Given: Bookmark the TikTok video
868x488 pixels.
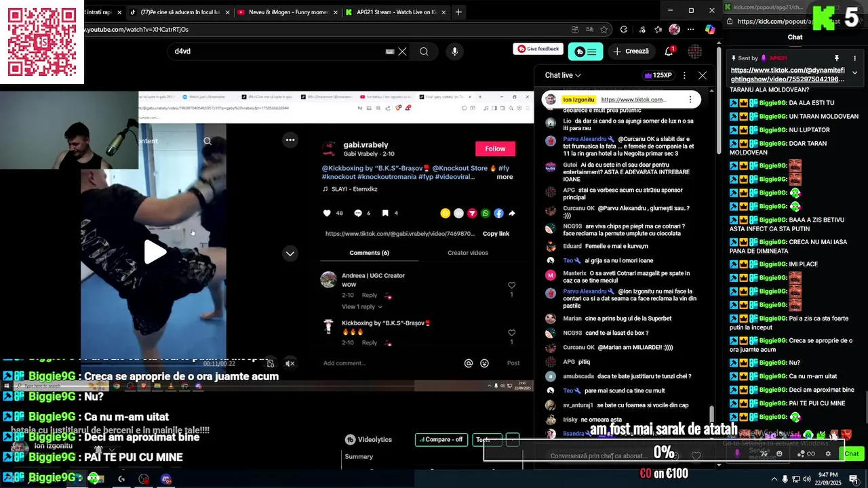Looking at the screenshot, I should pyautogui.click(x=385, y=213).
